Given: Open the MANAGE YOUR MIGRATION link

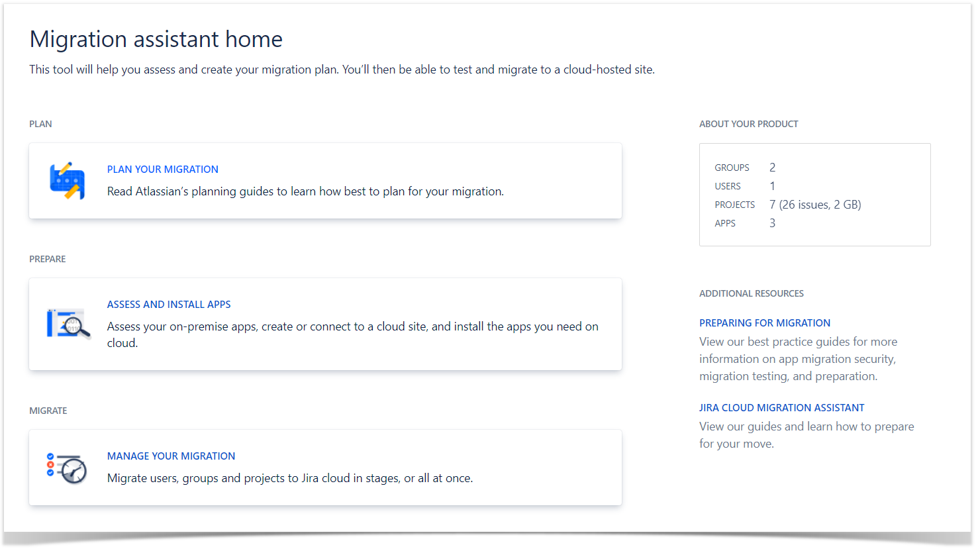Looking at the screenshot, I should click(x=171, y=456).
